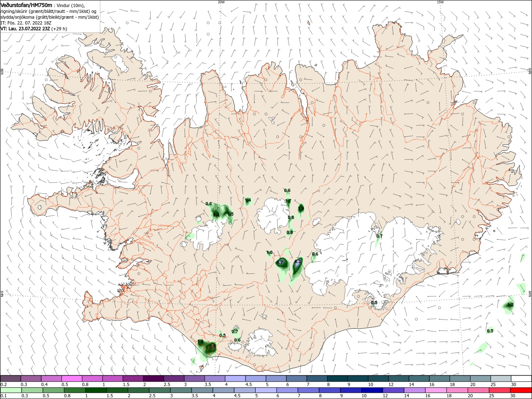Viewport: 532px width, 399px height.
Task: Click the 1.5 precipitation value on the map
Action: pos(230,214)
